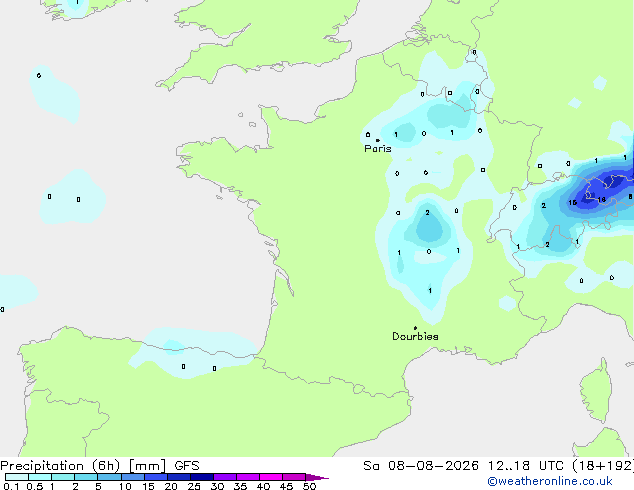Select the 30–35 mm purple legend color

225,477
